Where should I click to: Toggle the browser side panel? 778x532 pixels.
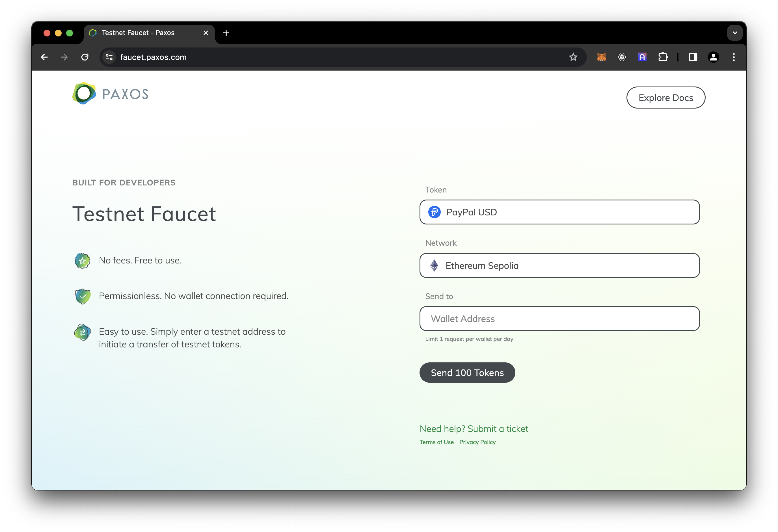coord(693,57)
